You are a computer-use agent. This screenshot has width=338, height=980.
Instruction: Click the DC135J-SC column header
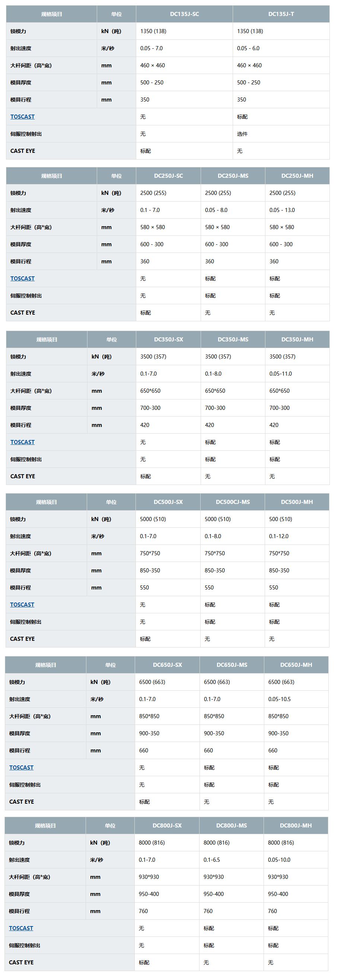(184, 14)
